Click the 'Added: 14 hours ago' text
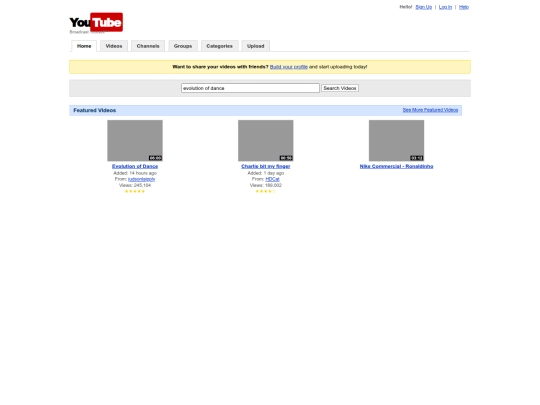Viewport: 540px width, 405px height. point(135,173)
